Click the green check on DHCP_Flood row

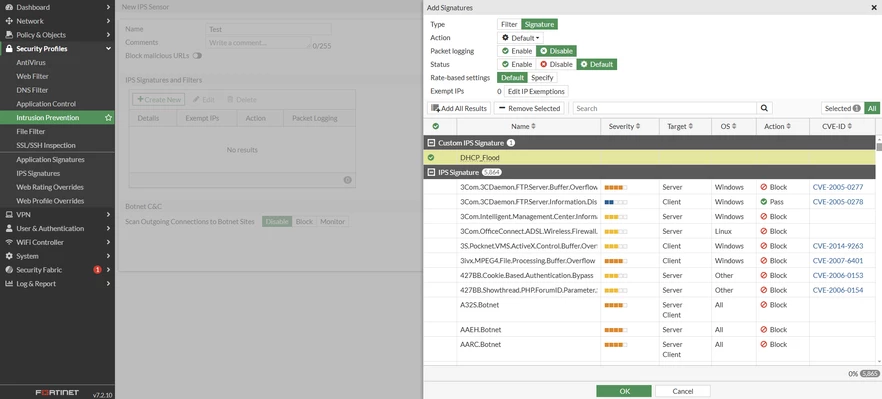click(431, 158)
